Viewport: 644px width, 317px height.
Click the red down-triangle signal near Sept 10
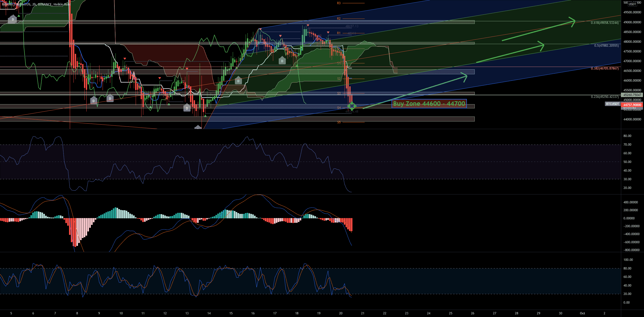pyautogui.click(x=125, y=59)
